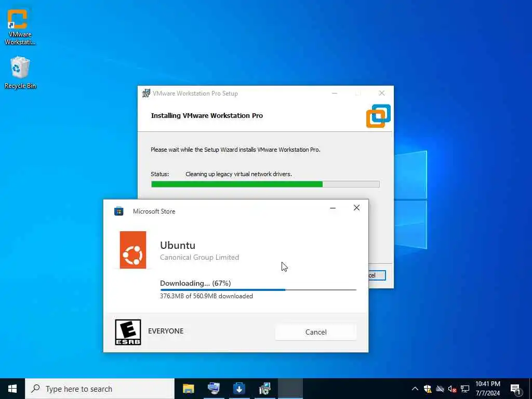
Task: Cancel the Ubuntu download in Microsoft Store
Action: (315, 332)
